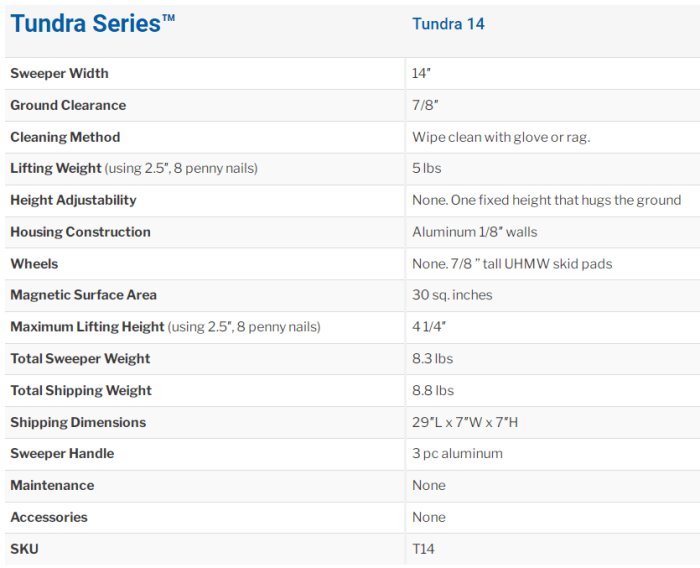Click the Wheels row label
The width and height of the screenshot is (700, 568).
[x=34, y=264]
